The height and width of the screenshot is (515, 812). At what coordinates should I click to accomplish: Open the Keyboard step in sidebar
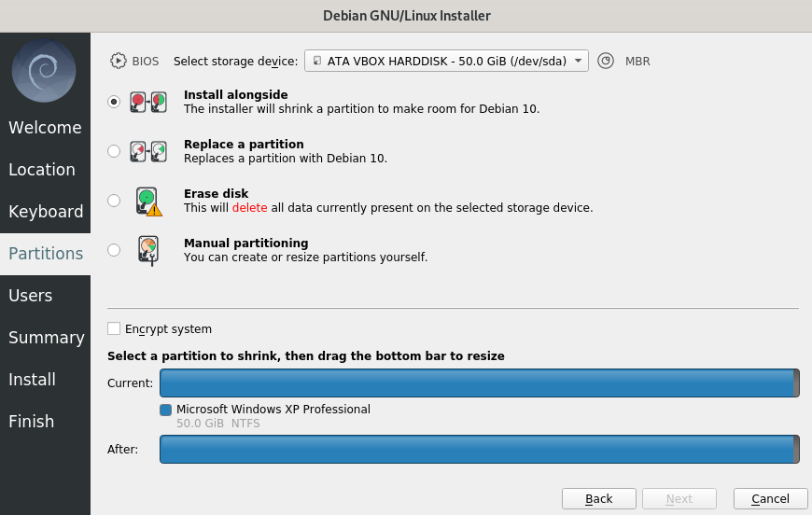[x=45, y=211]
